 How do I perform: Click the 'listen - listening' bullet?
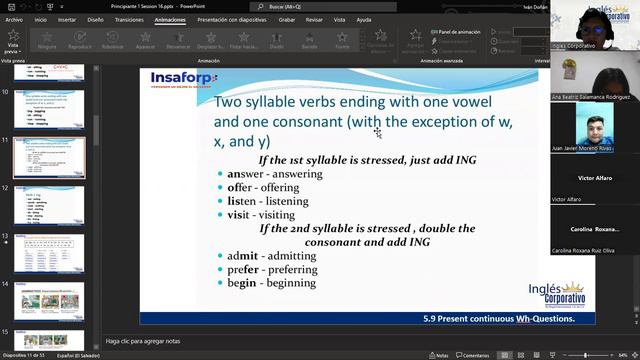pos(268,201)
